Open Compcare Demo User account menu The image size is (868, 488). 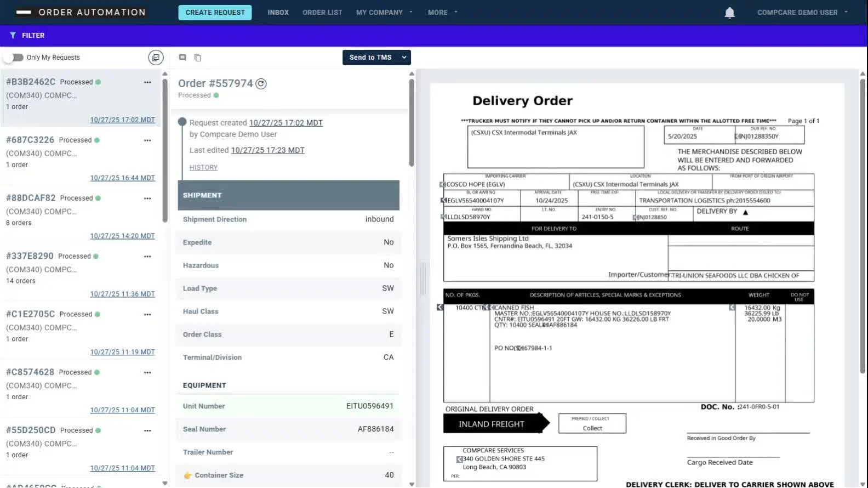click(802, 12)
